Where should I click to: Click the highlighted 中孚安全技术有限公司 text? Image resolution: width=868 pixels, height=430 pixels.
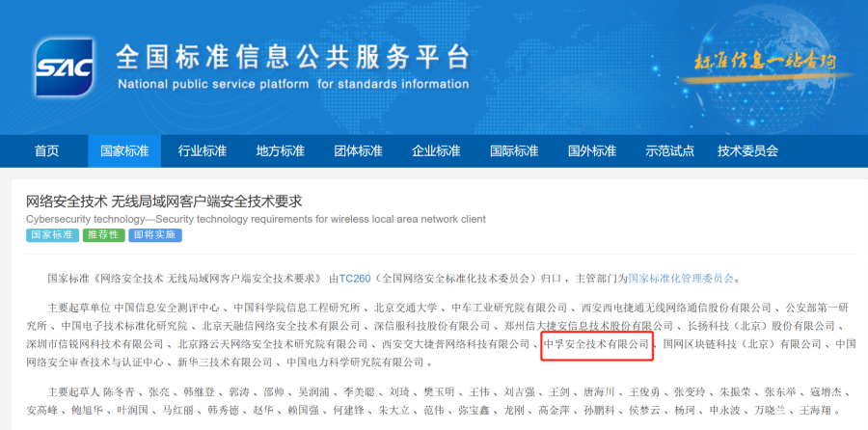[597, 344]
